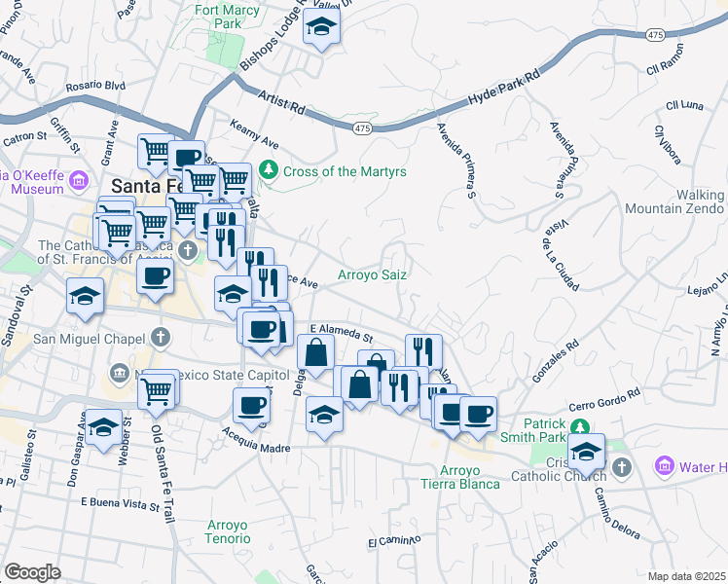Select the school marker beside Sandoval St
This screenshot has width=728, height=584.
coord(85,295)
